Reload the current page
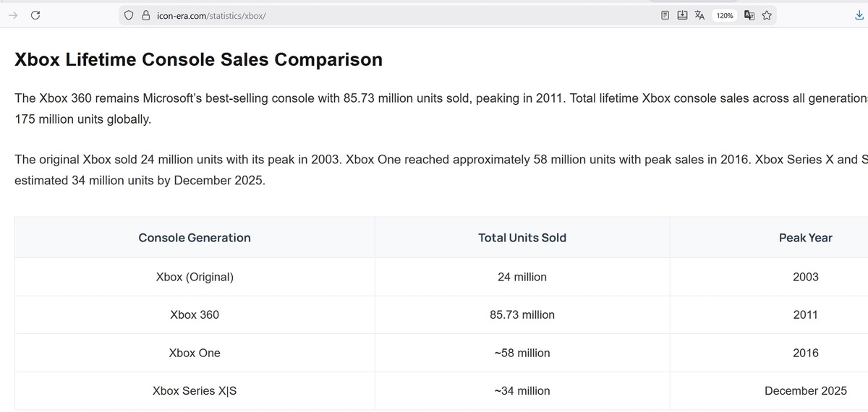The width and height of the screenshot is (868, 412). pyautogui.click(x=35, y=15)
